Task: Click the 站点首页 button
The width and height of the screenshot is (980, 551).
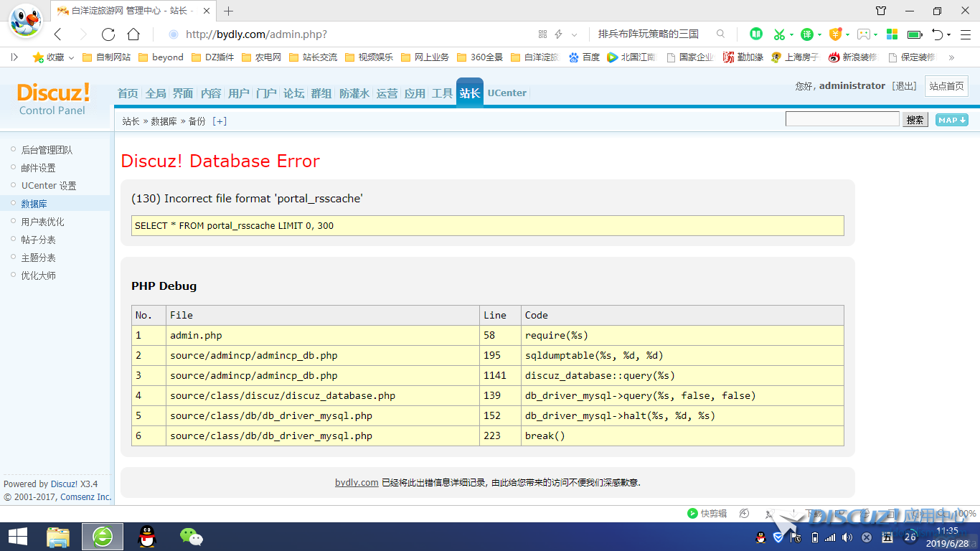Action: [946, 86]
